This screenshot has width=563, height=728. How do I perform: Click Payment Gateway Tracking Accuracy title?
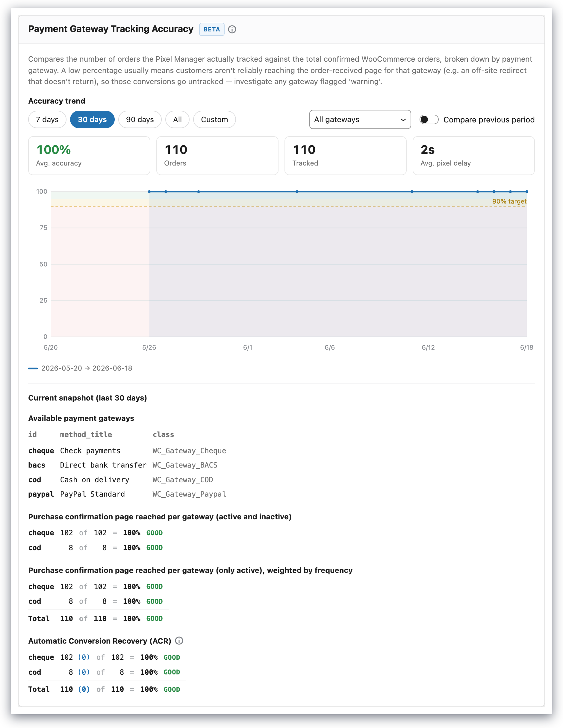click(111, 29)
